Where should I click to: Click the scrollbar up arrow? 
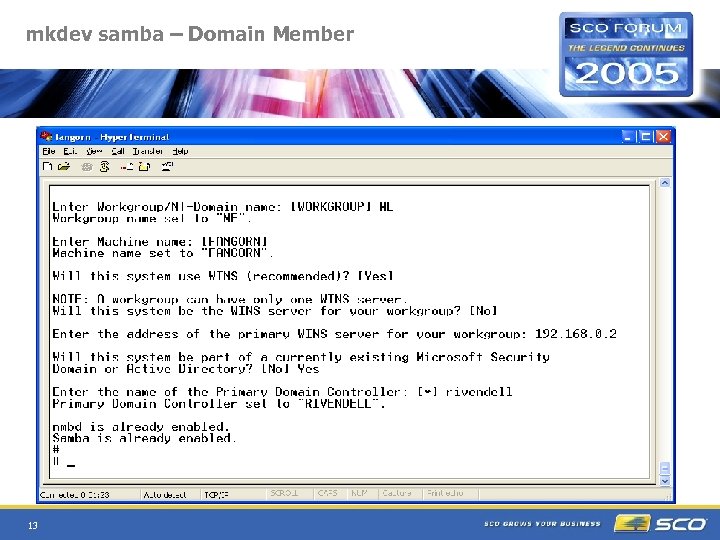[x=664, y=182]
